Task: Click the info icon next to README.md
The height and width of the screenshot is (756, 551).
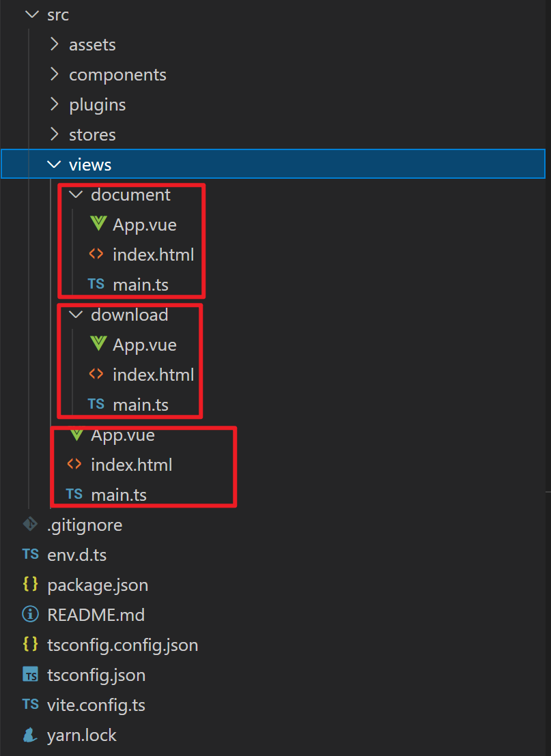Action: pos(30,615)
